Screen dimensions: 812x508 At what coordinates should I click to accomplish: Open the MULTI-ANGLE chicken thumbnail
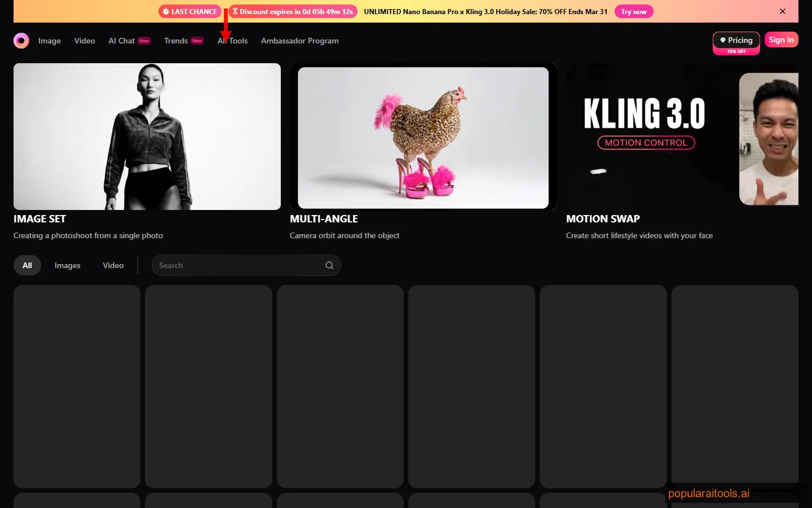tap(423, 137)
